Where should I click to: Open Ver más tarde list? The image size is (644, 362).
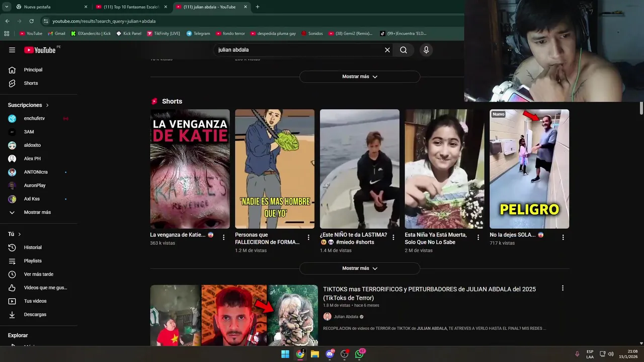point(39,274)
